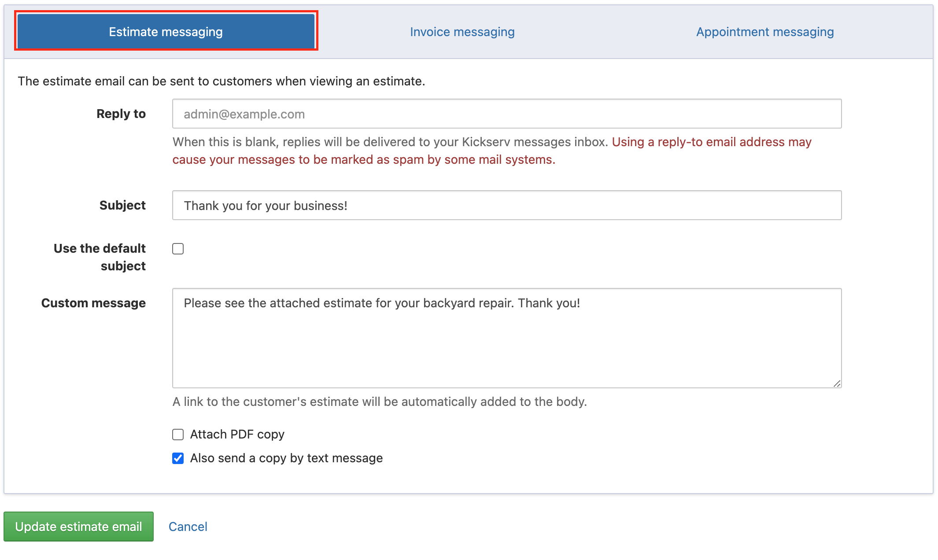This screenshot has height=560, width=938.
Task: Click the Cancel link
Action: (x=188, y=527)
